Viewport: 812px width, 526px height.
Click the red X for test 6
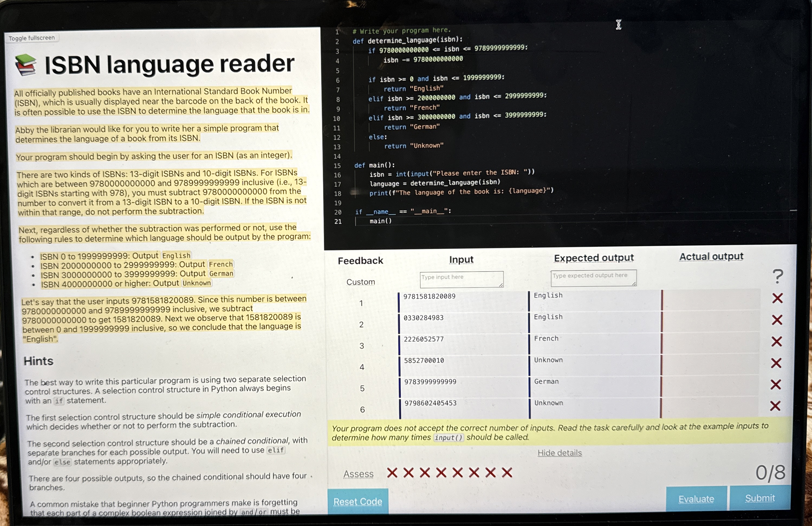(x=775, y=406)
